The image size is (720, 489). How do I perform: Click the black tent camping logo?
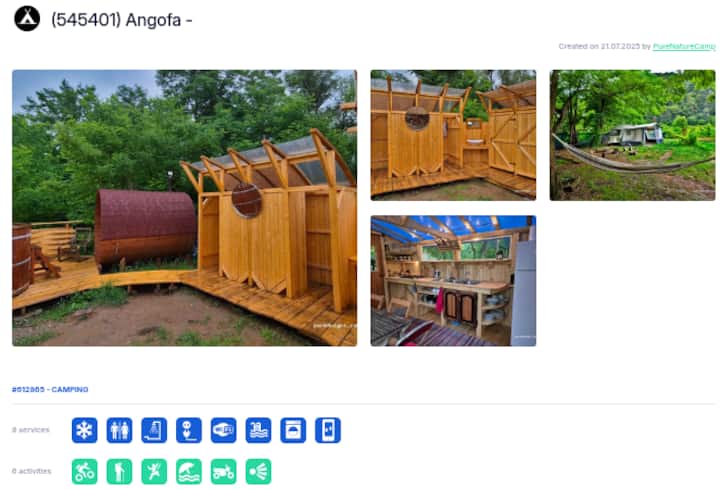coord(27,19)
